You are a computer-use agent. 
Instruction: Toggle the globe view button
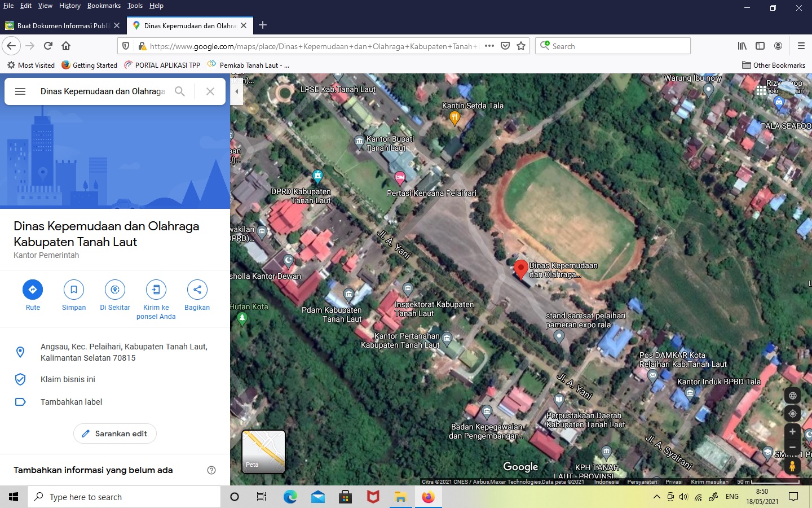(x=792, y=396)
